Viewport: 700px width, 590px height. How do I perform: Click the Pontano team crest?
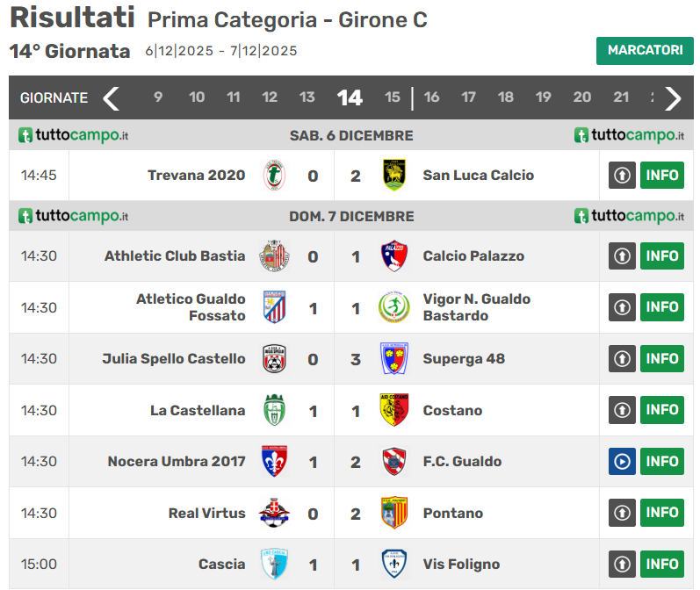(x=394, y=513)
